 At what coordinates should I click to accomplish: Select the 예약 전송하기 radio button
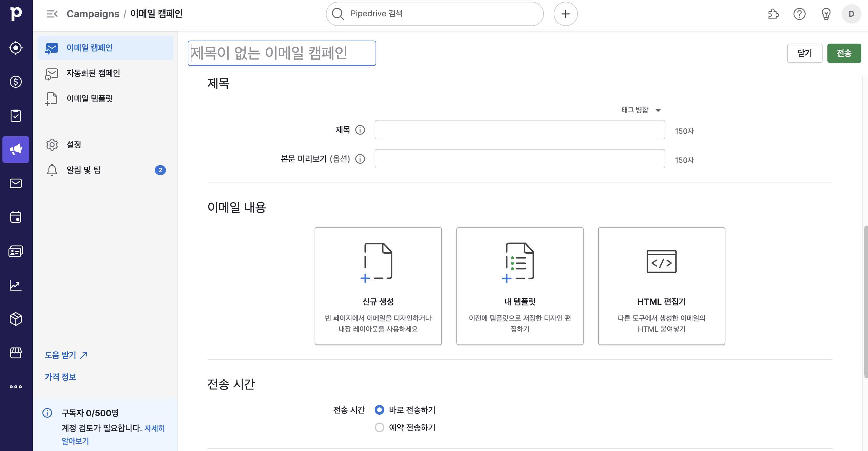coord(379,427)
